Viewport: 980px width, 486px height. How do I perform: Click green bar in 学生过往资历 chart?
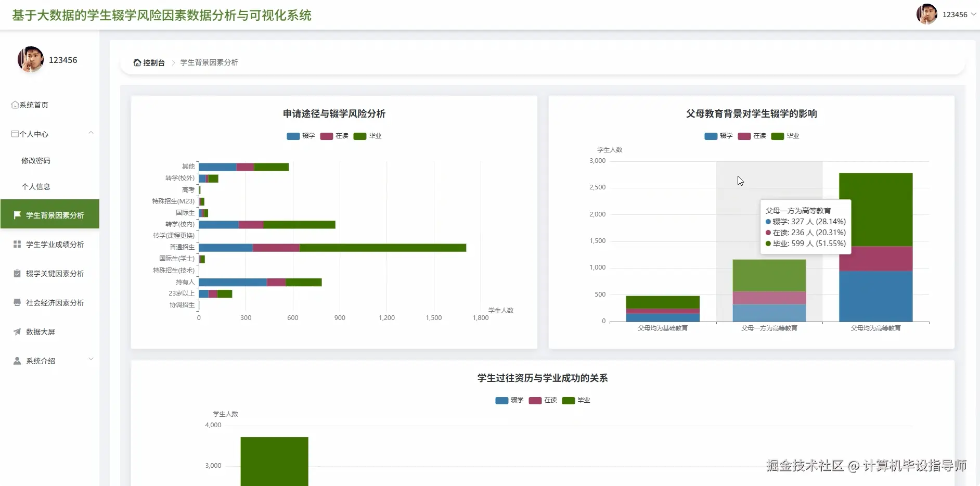[275, 462]
